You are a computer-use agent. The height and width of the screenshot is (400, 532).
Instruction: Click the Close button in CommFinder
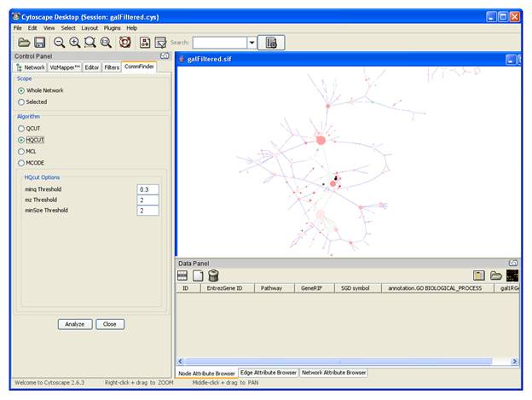[x=110, y=324]
